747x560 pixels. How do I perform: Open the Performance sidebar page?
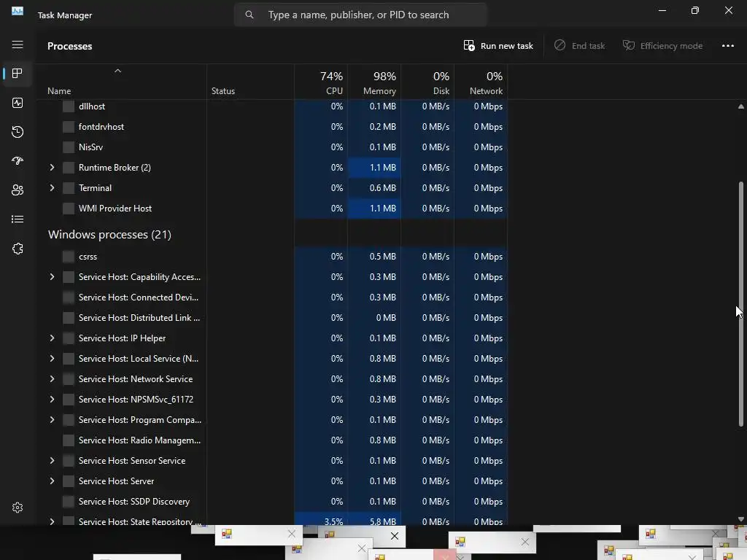coord(18,103)
